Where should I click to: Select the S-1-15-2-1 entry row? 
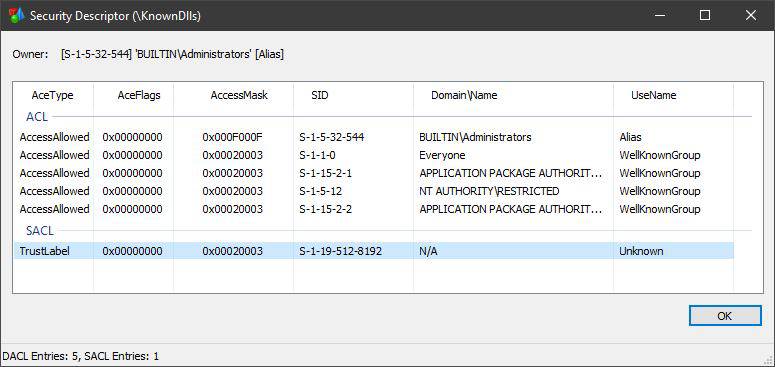click(x=374, y=173)
